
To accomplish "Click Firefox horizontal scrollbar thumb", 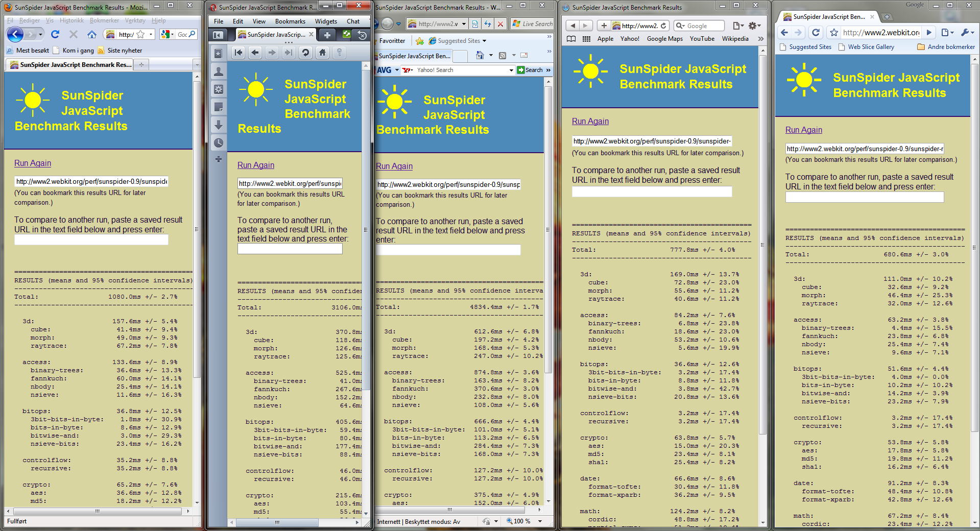I will (97, 511).
